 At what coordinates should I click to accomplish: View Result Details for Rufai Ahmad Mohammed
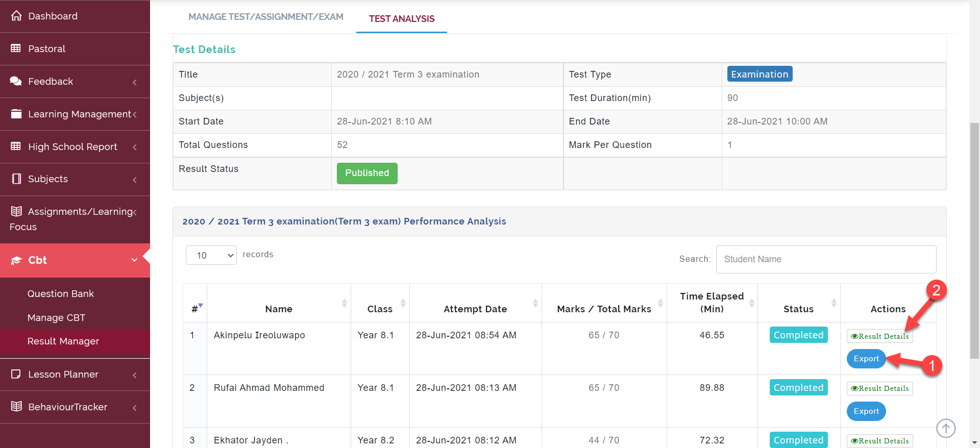[879, 388]
